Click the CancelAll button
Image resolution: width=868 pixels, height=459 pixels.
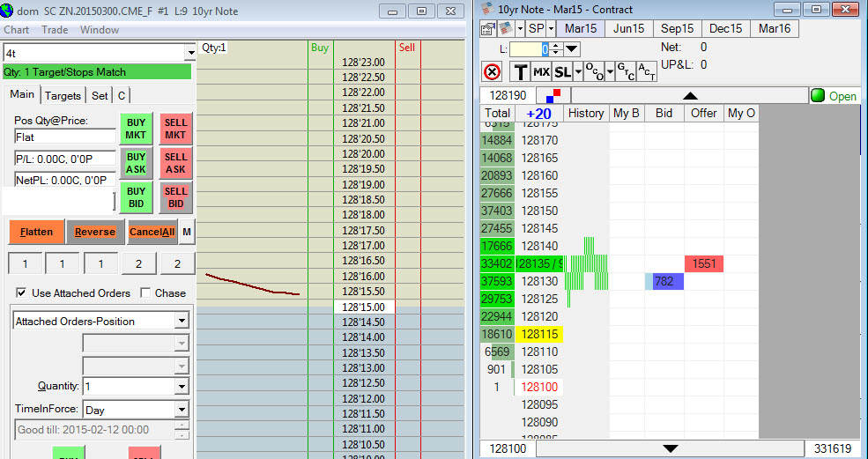click(x=152, y=232)
